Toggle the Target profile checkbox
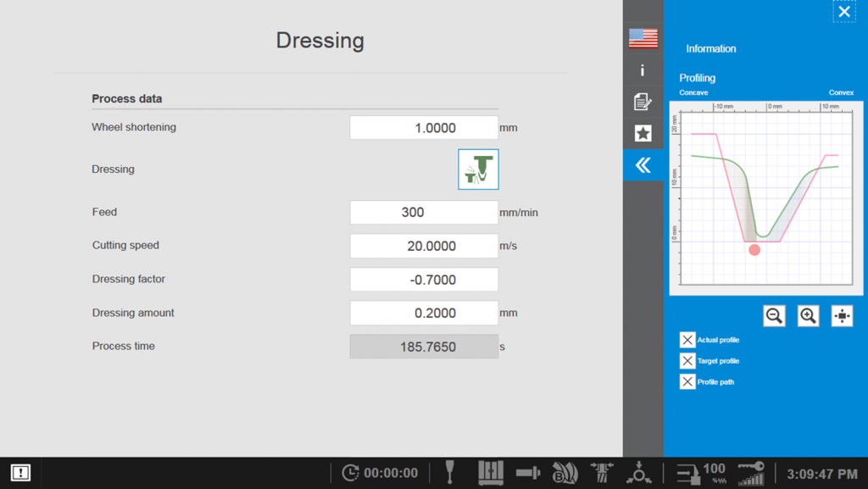 pos(687,361)
